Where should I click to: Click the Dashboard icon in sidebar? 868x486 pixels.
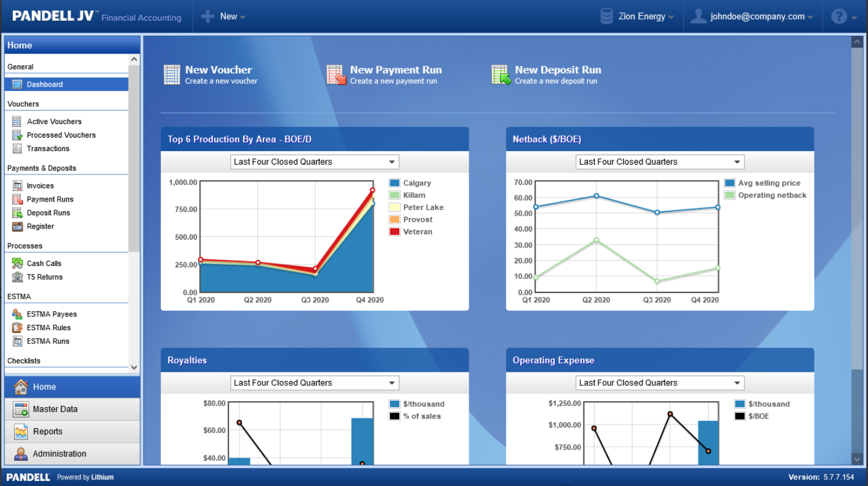(x=17, y=84)
